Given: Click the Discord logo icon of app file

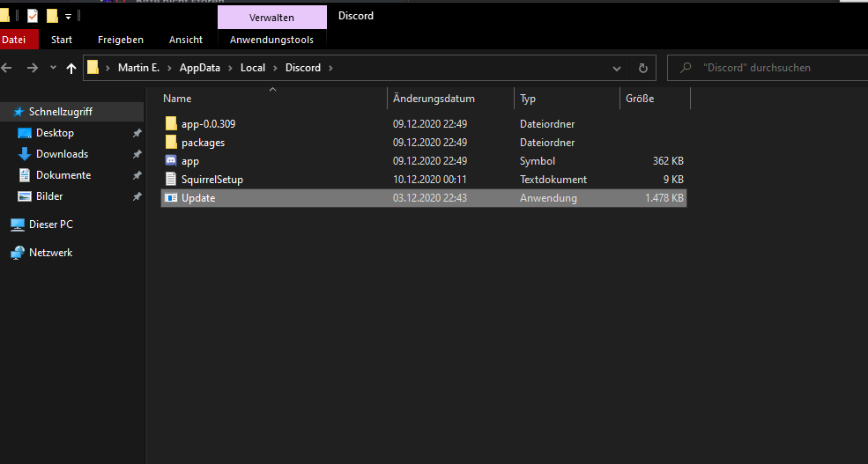Looking at the screenshot, I should point(171,161).
